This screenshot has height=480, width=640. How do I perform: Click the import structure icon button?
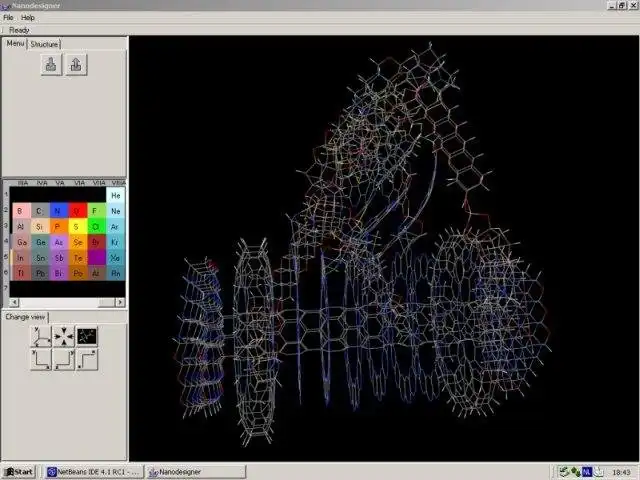51,64
